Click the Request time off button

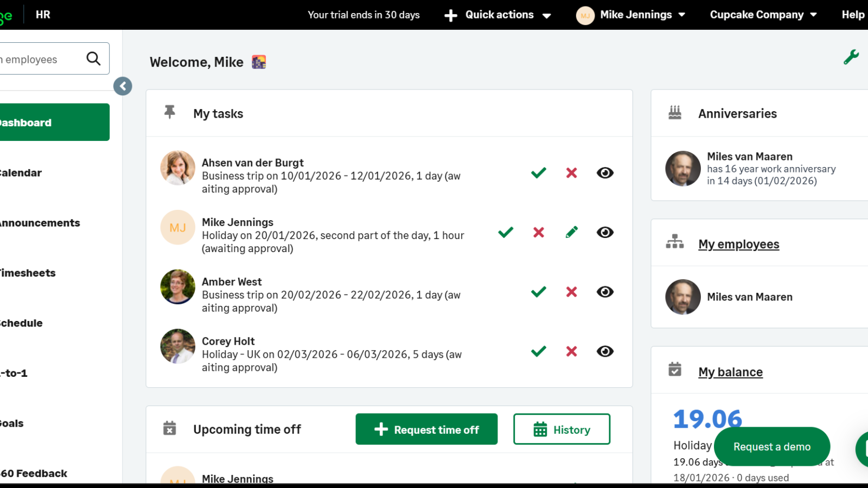(426, 429)
